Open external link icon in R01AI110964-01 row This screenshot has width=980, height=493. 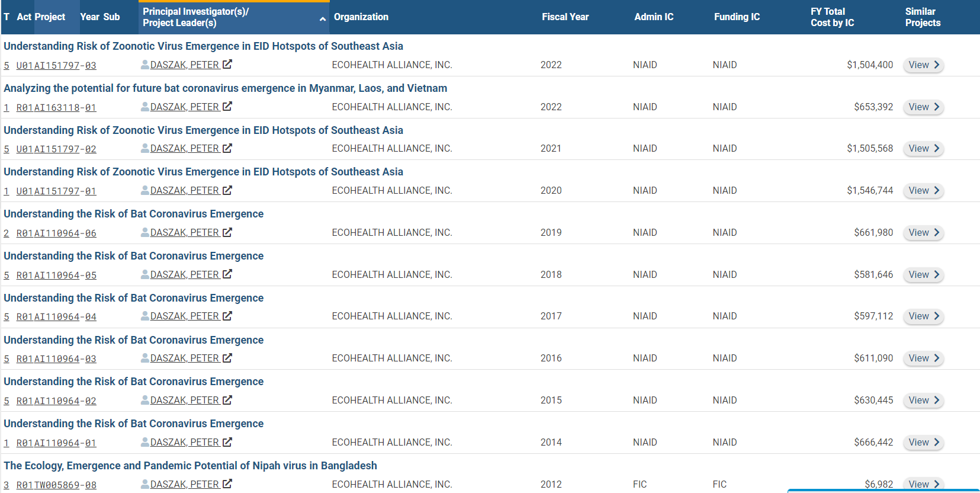[227, 442]
